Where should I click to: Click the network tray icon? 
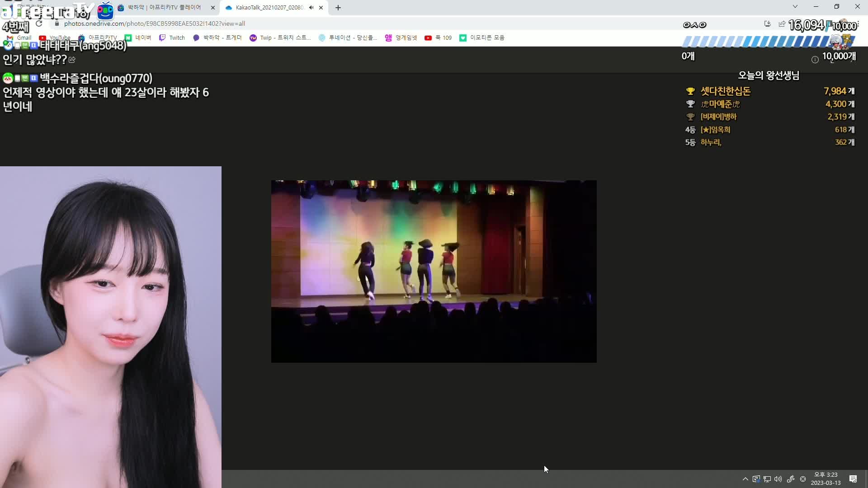coord(767,479)
